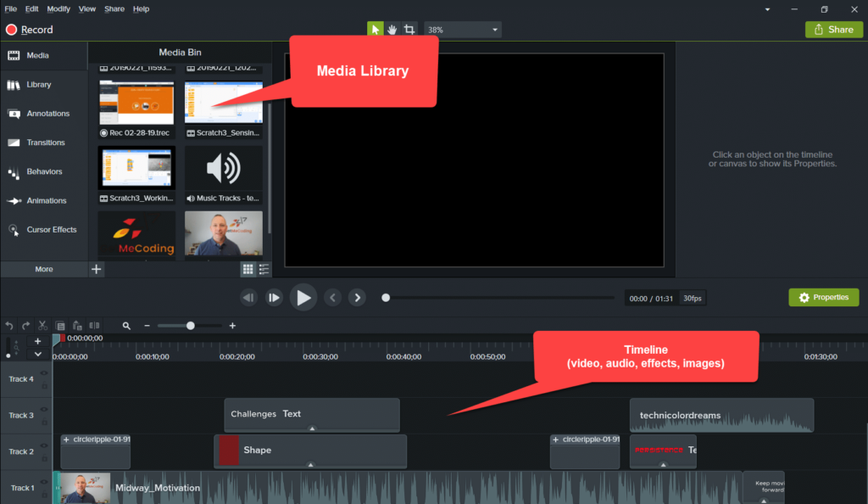Image resolution: width=868 pixels, height=504 pixels.
Task: Hide Track 3 with its eye icon
Action: coord(44,409)
